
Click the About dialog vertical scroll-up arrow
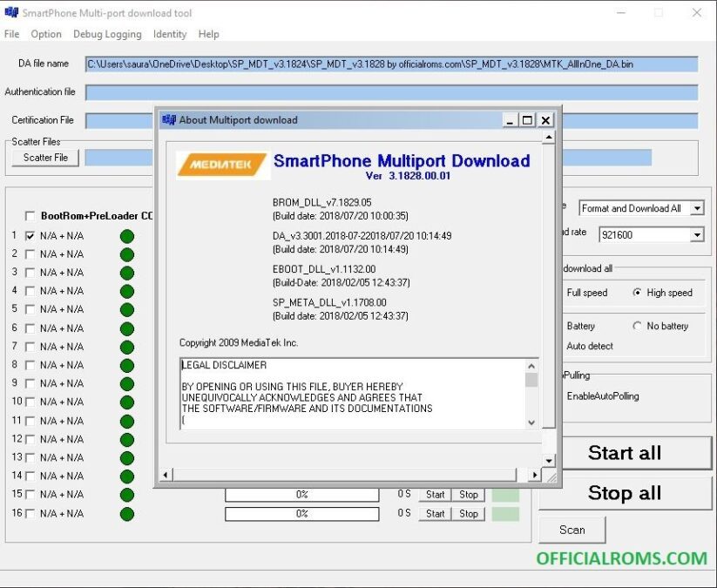[549, 137]
